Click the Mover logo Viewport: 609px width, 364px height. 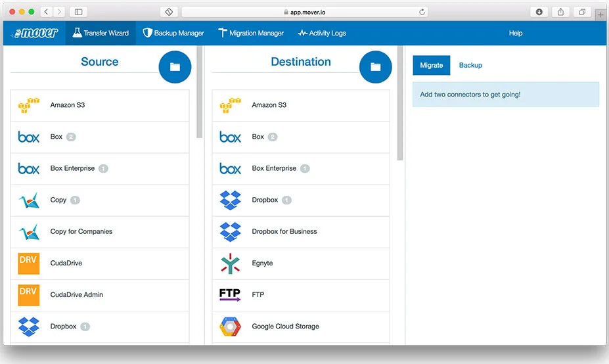(35, 33)
